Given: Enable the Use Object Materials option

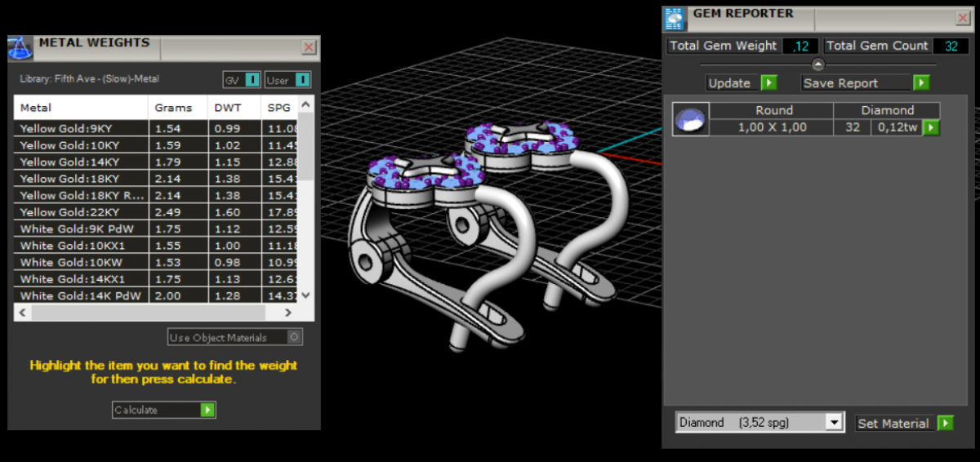Looking at the screenshot, I should [295, 337].
